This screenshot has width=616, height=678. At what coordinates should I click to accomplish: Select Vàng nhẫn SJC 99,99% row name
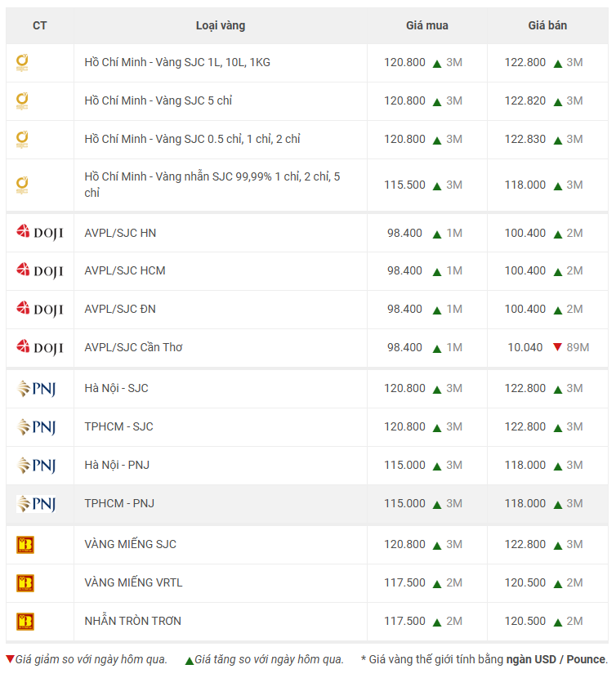tap(212, 185)
